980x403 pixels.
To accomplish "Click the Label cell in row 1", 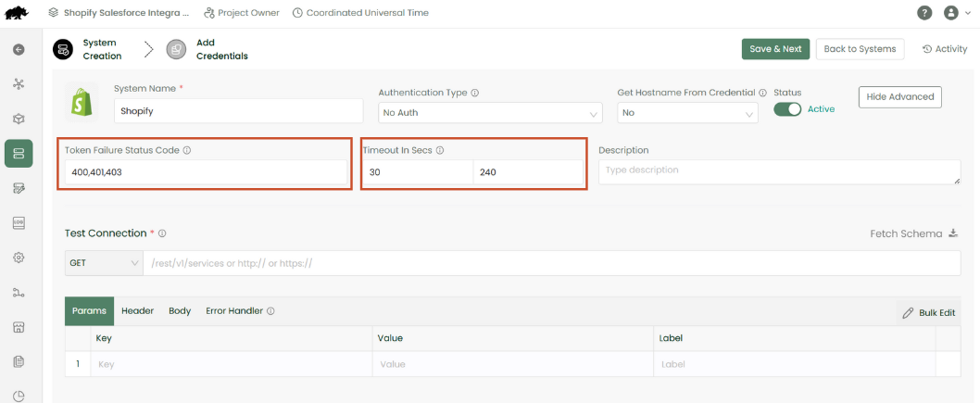I will (795, 364).
